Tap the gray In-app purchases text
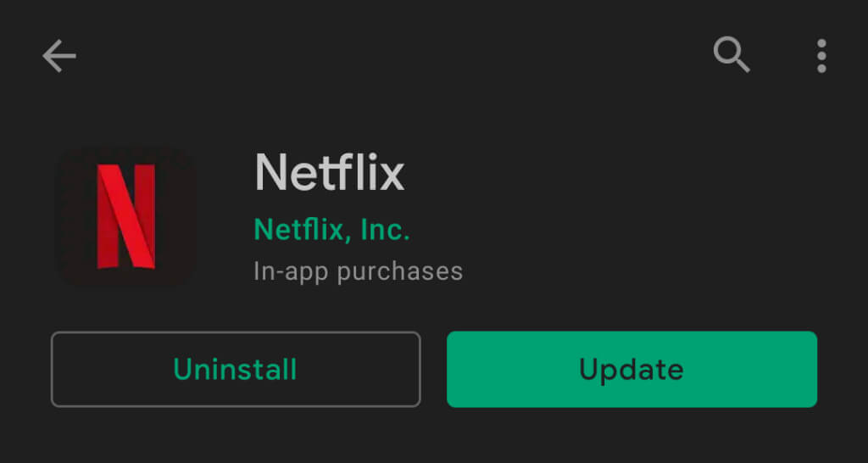 pos(358,271)
